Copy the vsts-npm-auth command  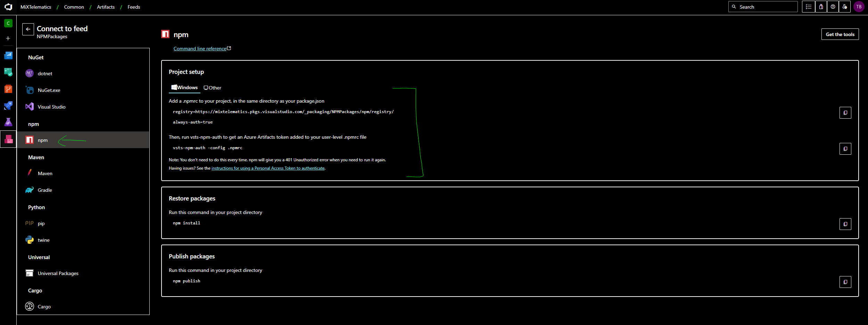(845, 149)
